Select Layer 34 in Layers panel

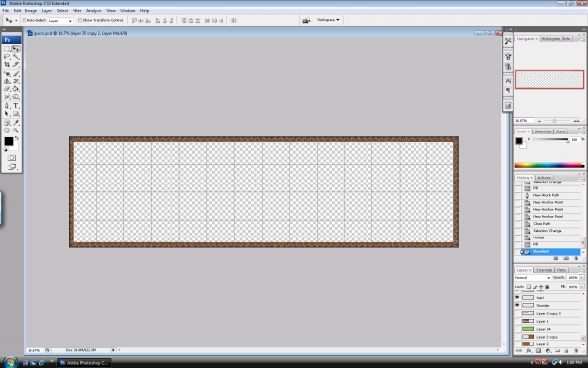coord(550,329)
